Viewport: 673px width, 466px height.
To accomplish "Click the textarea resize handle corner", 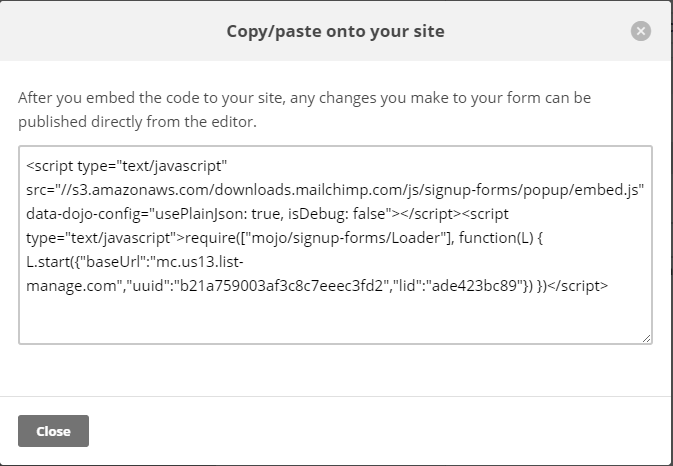I will [646, 338].
